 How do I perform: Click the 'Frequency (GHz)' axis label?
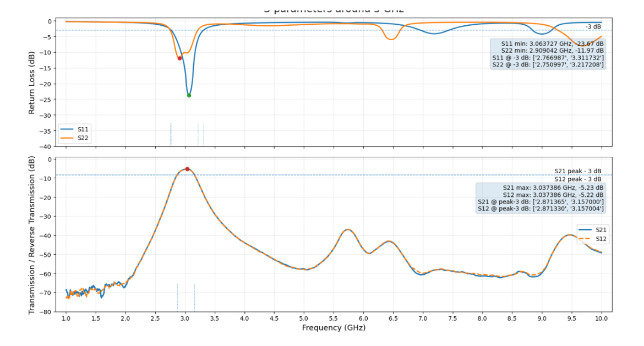(334, 327)
